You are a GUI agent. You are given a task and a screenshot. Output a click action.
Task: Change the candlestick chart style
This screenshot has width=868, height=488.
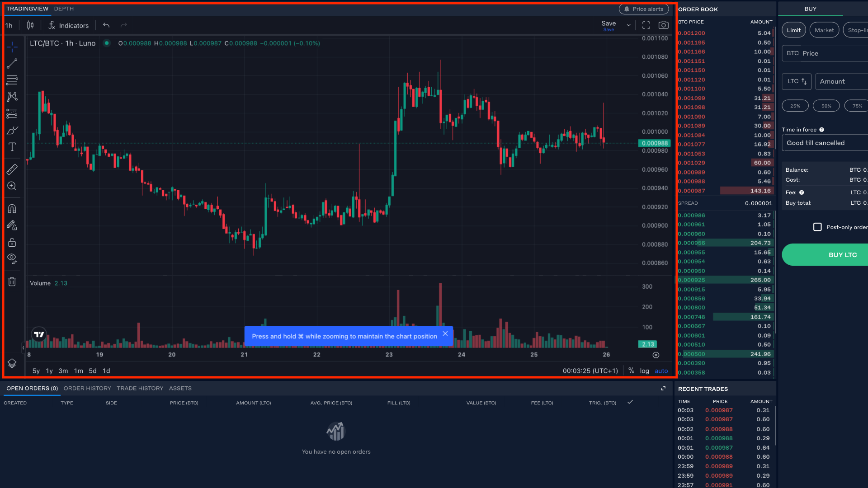[30, 25]
